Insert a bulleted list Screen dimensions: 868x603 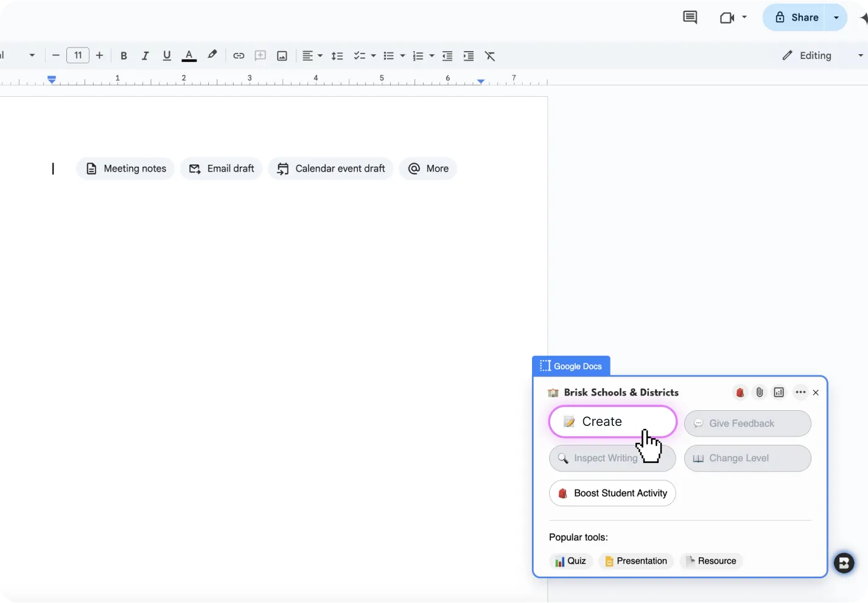coord(388,56)
